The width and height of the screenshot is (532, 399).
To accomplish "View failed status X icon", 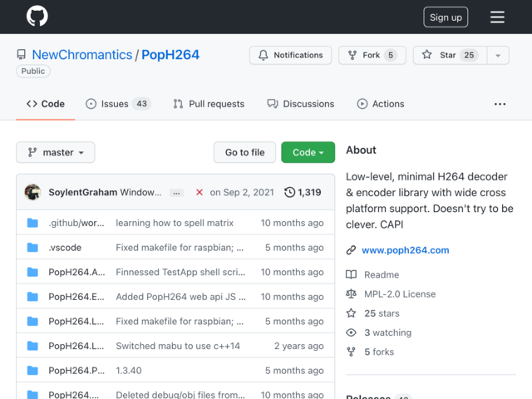I will point(199,192).
